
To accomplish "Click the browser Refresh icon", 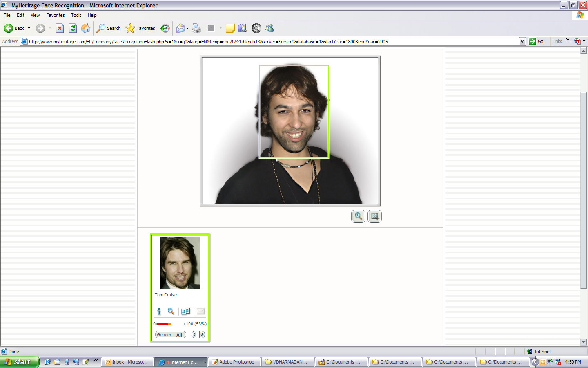I will pyautogui.click(x=73, y=28).
